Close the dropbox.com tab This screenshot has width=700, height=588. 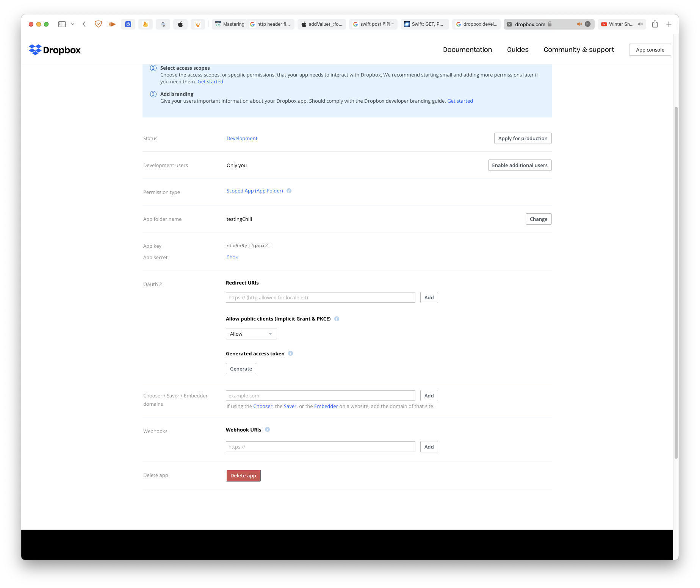pyautogui.click(x=509, y=24)
